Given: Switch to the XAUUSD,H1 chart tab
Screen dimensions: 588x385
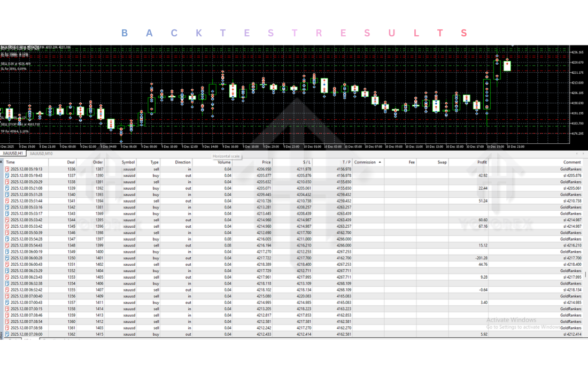Looking at the screenshot, I should click(13, 153).
